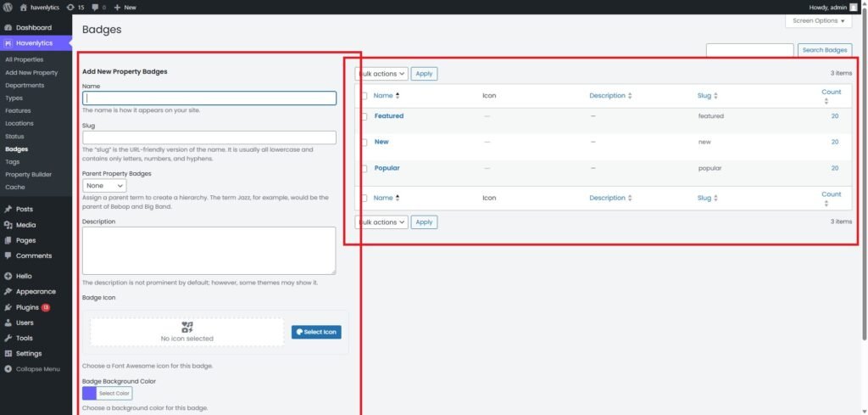Open the top Bulk actions dropdown
The image size is (868, 415).
pyautogui.click(x=381, y=74)
